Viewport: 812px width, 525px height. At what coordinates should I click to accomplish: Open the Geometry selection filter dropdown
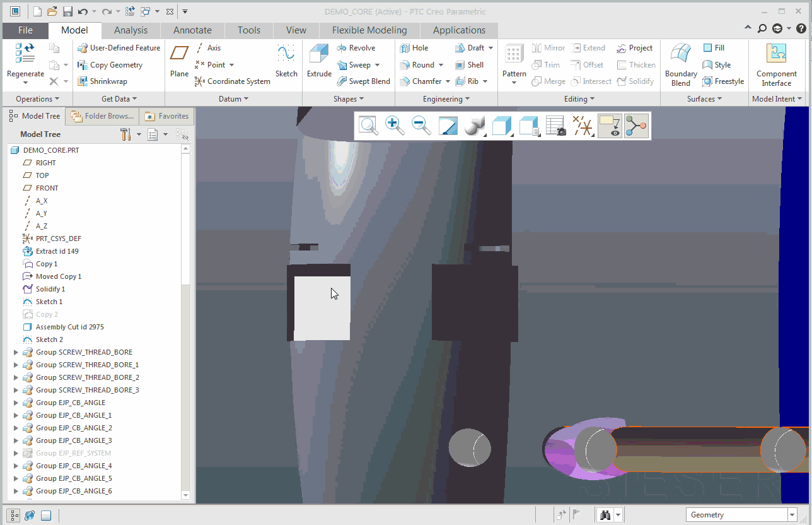coord(792,515)
